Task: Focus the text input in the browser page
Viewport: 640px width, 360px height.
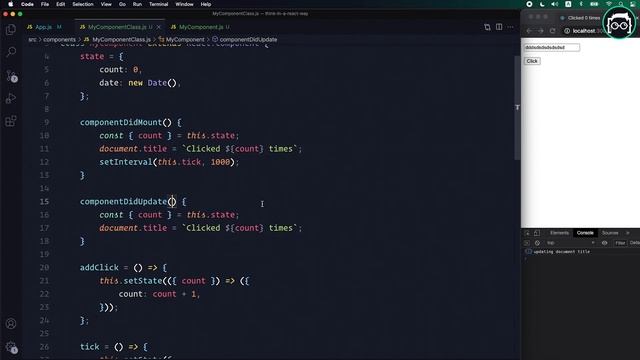Action: (551, 47)
